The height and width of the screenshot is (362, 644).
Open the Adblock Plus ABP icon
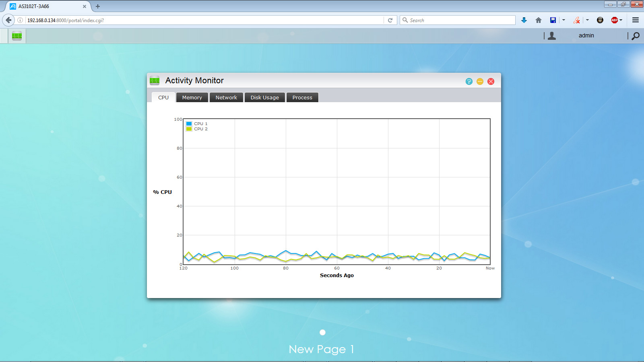(x=614, y=20)
